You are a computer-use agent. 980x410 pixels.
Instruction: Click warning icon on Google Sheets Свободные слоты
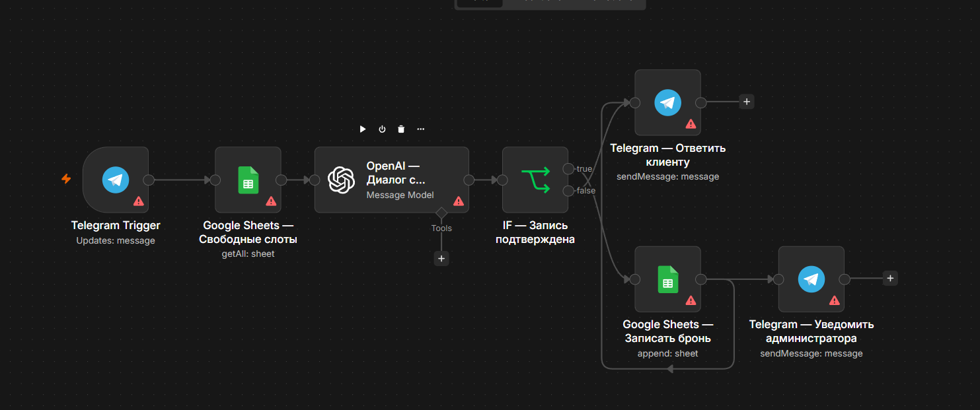tap(271, 201)
